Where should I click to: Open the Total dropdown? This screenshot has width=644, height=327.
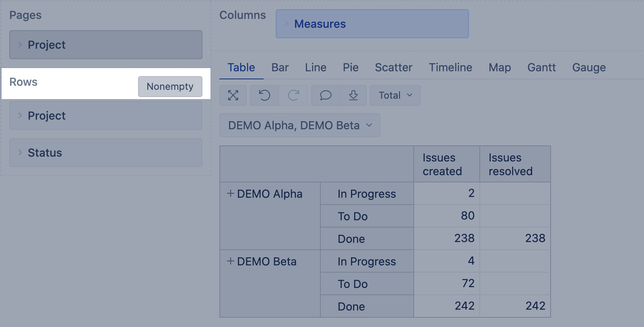[395, 95]
